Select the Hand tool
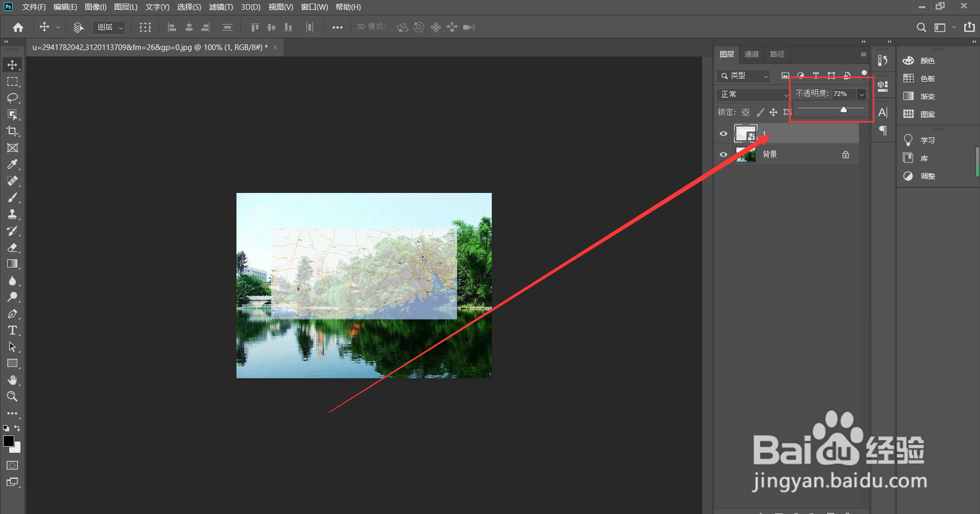 pos(12,380)
